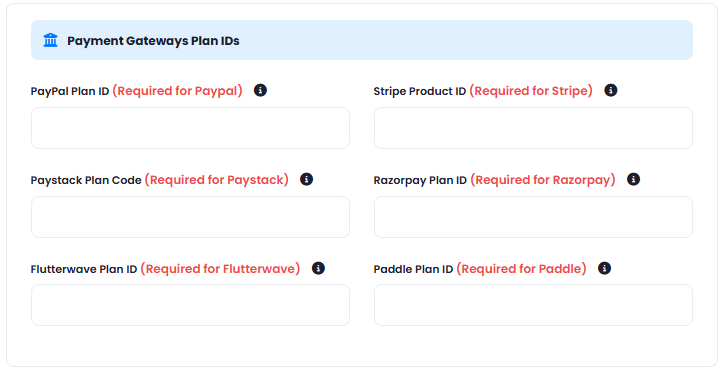
Task: Open the Razorpay Plan ID info icon
Action: [x=633, y=179]
